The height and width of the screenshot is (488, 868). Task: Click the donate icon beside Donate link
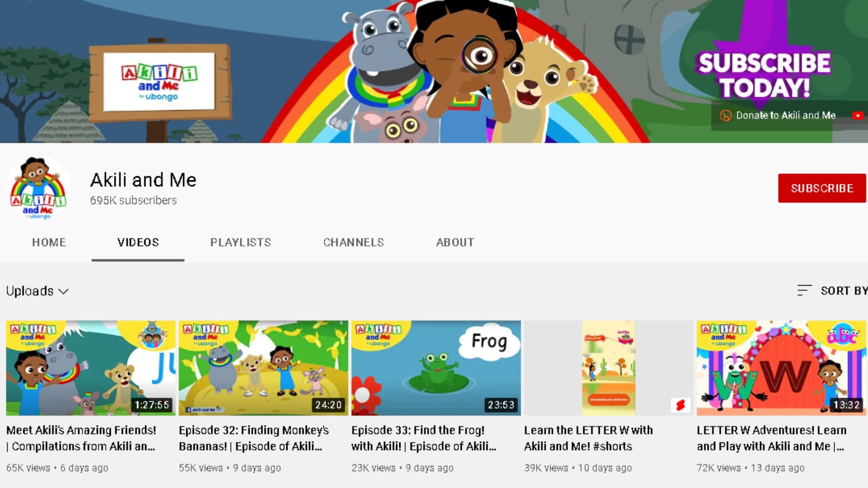[725, 116]
